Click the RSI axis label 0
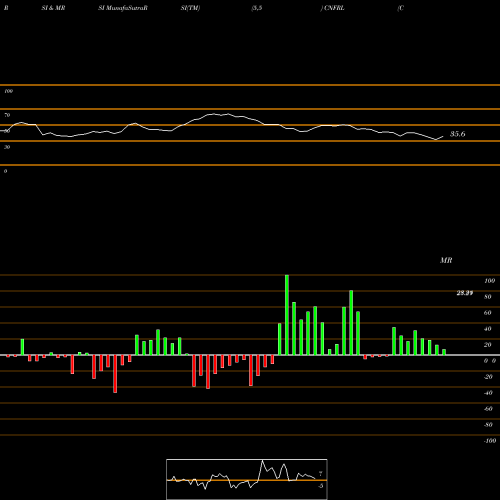Viewport: 500px width, 500px height. click(5, 171)
